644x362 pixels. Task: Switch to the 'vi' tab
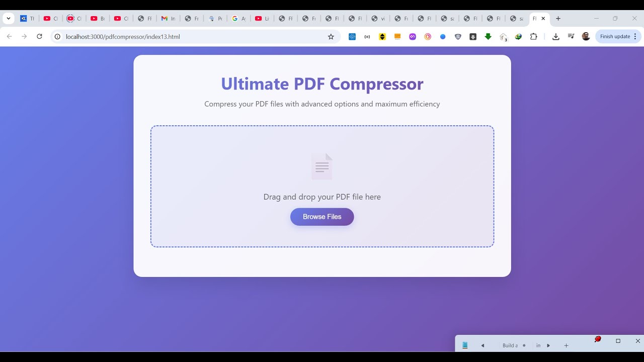point(378,19)
